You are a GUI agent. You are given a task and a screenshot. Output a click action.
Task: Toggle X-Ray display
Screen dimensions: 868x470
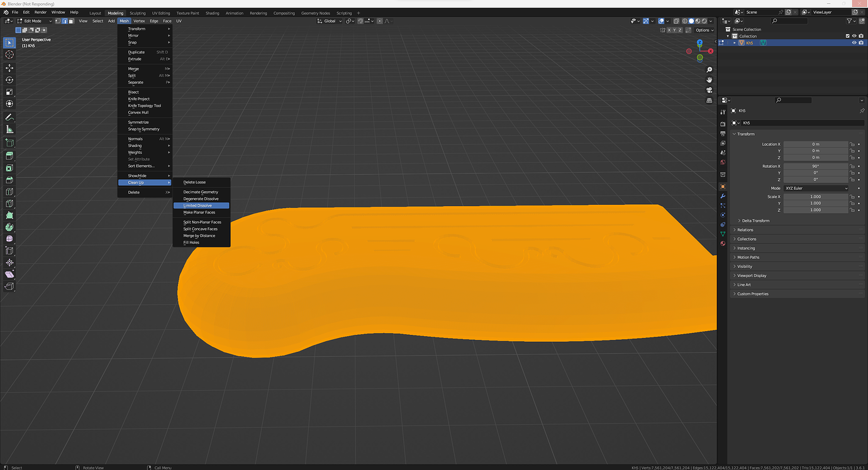(x=676, y=21)
